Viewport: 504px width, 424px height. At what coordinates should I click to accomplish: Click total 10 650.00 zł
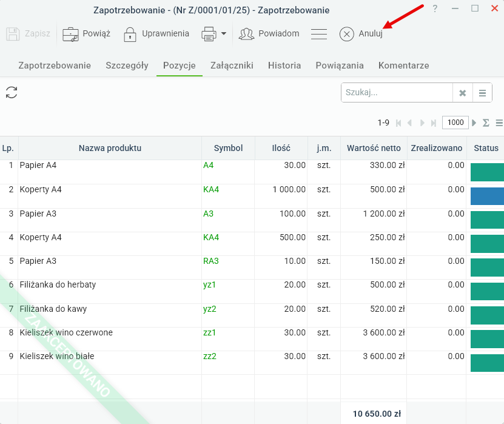click(377, 414)
